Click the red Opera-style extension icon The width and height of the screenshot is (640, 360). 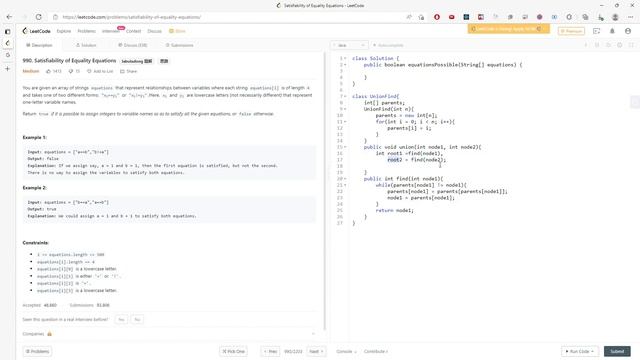point(437,17)
